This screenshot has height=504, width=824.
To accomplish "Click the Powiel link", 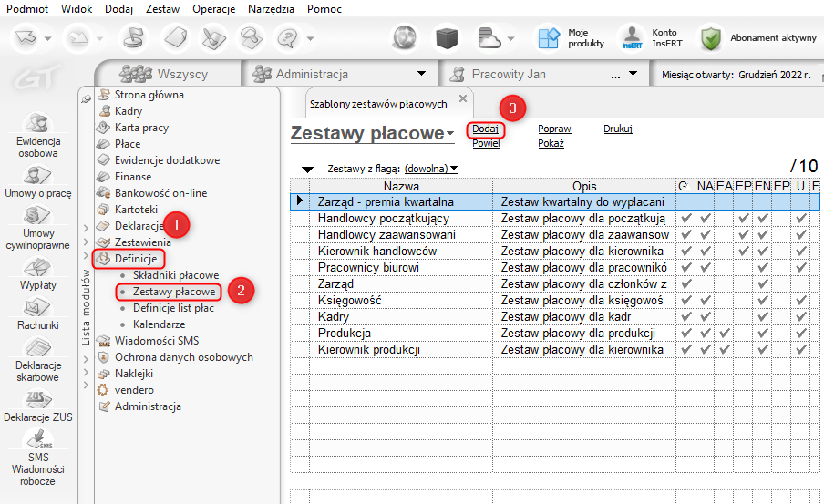I will 486,143.
